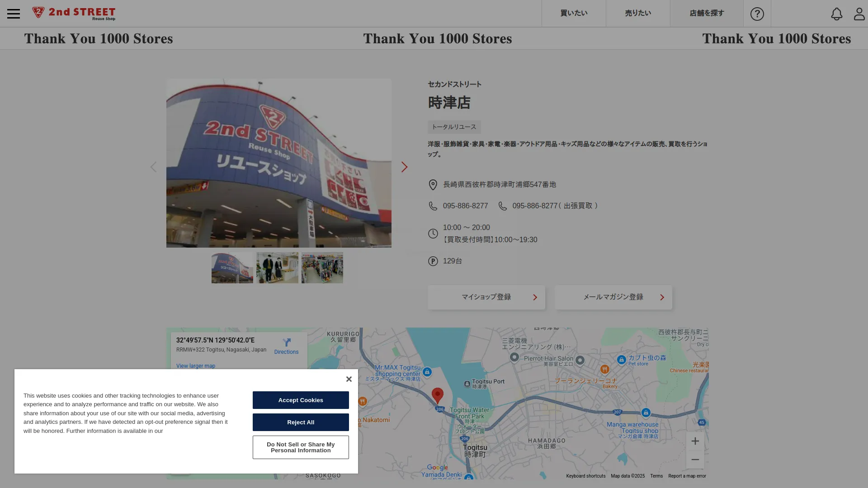Open the user account icon
Screen dimensions: 868x488
coord(859,14)
